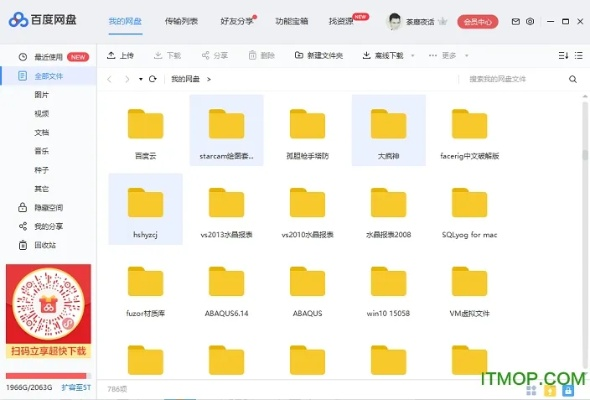Viewport: 590px width, 400px height.
Task: Switch to 好友分享 tab
Action: [x=237, y=21]
